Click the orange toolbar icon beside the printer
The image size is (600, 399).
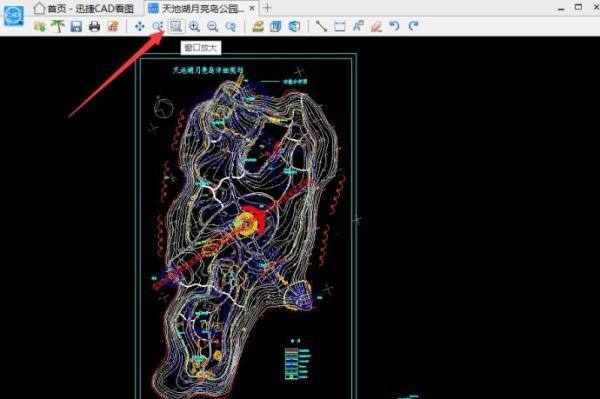click(113, 26)
